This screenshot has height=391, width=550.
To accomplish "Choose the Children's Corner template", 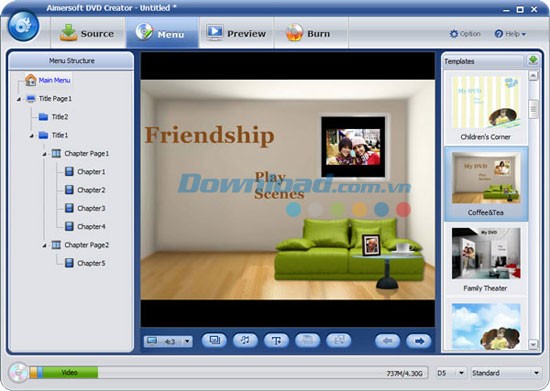I will 486,108.
